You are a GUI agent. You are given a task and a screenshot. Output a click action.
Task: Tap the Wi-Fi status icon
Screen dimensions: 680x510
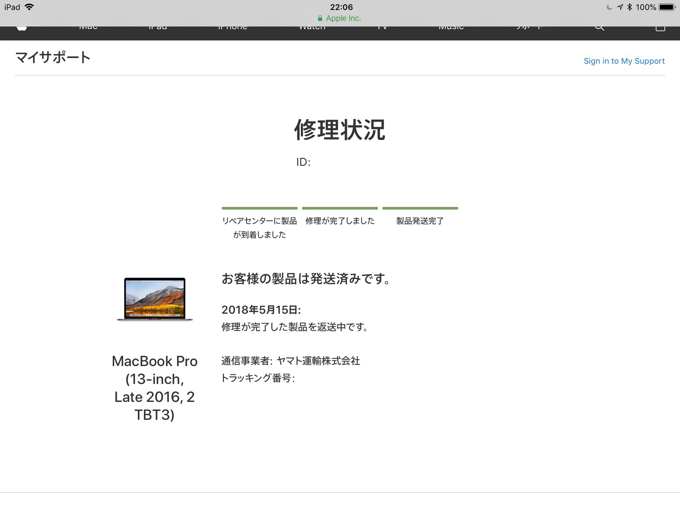click(x=29, y=7)
